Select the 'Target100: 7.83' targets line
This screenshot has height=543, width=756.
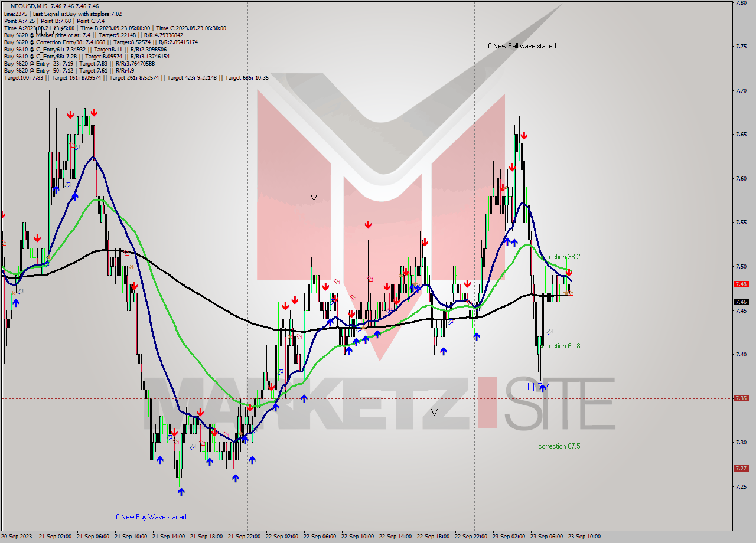pos(136,77)
